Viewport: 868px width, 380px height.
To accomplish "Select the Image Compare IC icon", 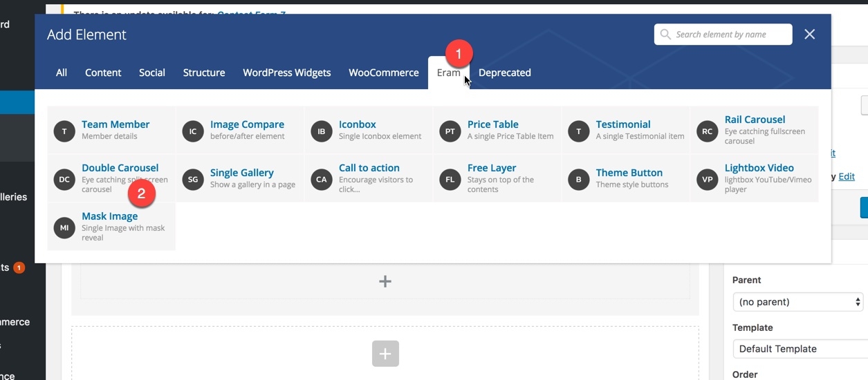I will tap(193, 131).
